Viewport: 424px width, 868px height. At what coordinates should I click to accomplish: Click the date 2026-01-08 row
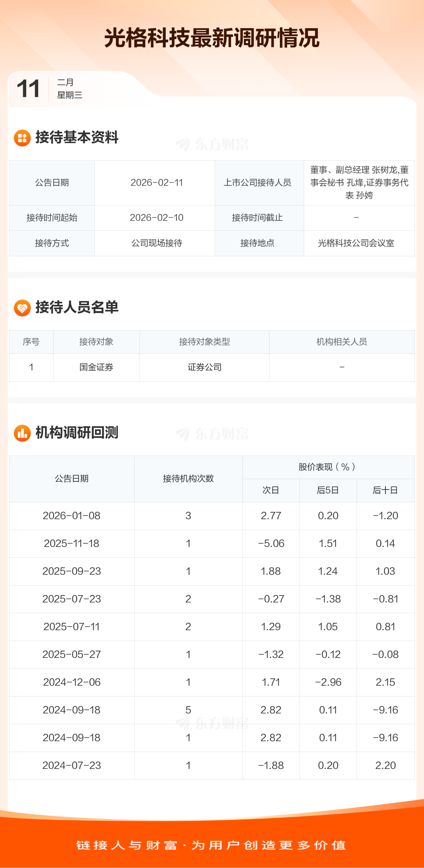212,516
